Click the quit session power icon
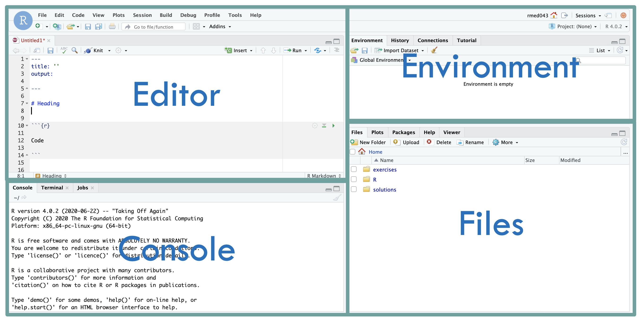 [x=623, y=16]
